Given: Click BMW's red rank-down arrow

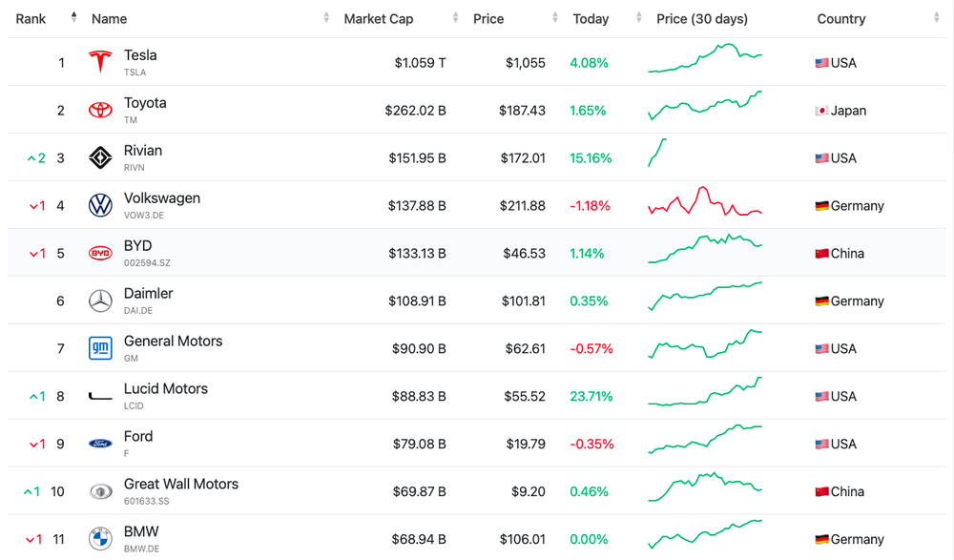Looking at the screenshot, I should (x=30, y=539).
